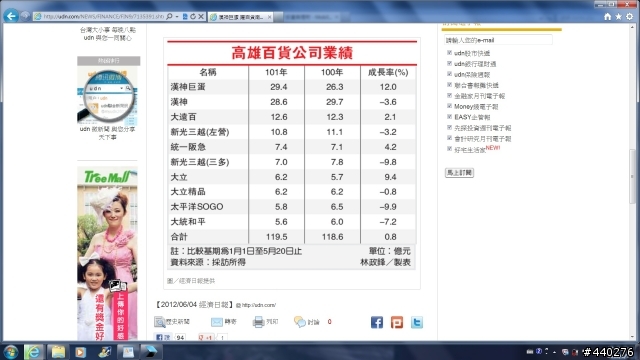
Task: Toggle the EASY企管報 checkbox
Action: pos(449,116)
